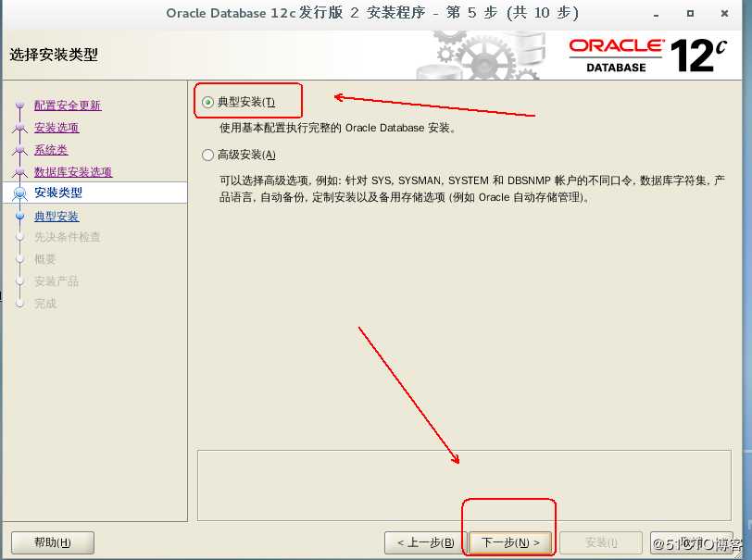Close the installer window
Screen dimensions: 752x560
tap(724, 14)
